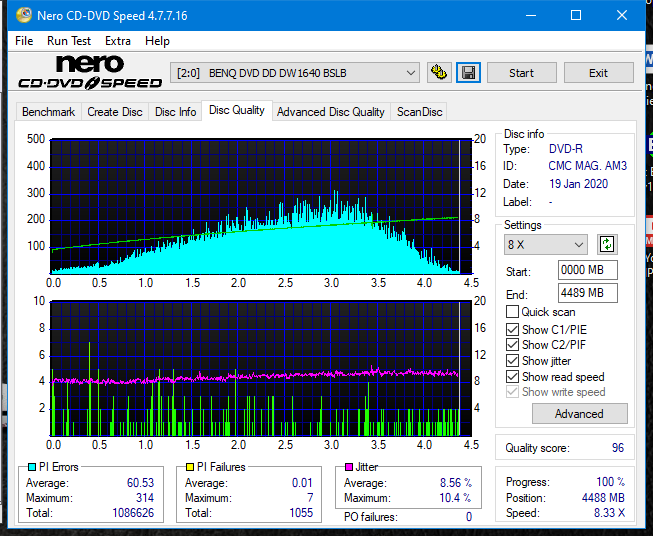Click the Exit button
The height and width of the screenshot is (536, 653).
tap(598, 73)
